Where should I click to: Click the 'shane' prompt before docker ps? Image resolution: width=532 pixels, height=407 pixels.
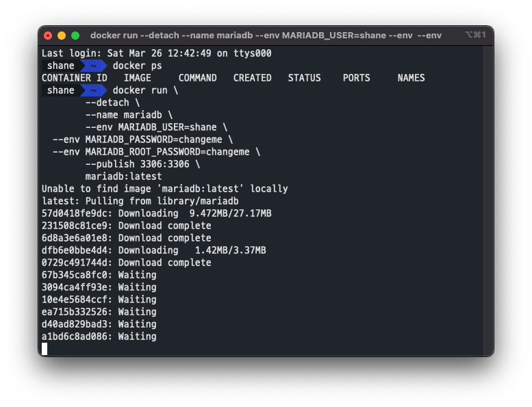[61, 66]
